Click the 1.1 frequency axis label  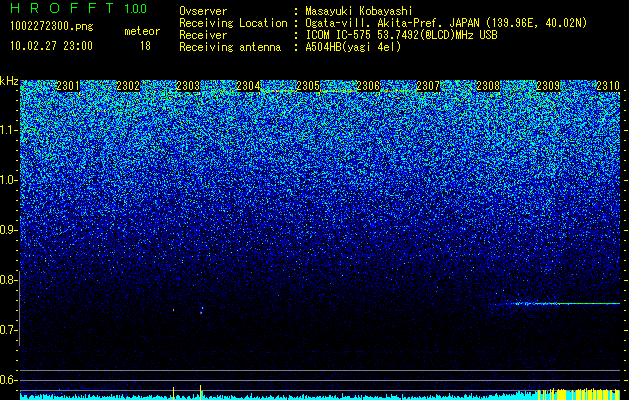point(9,130)
